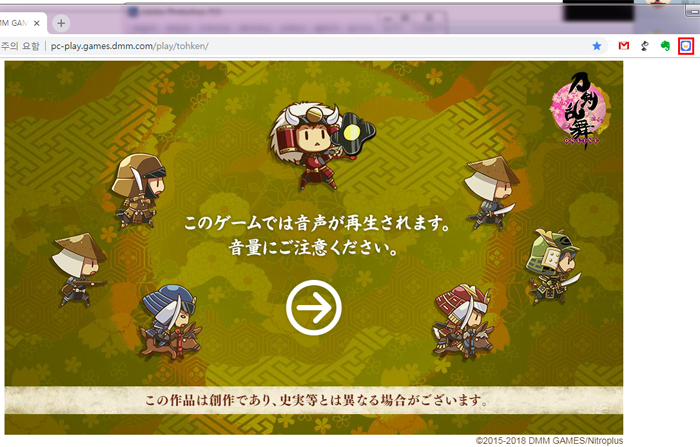Click the circled arrow to start the game
The width and height of the screenshot is (700, 447).
[314, 308]
